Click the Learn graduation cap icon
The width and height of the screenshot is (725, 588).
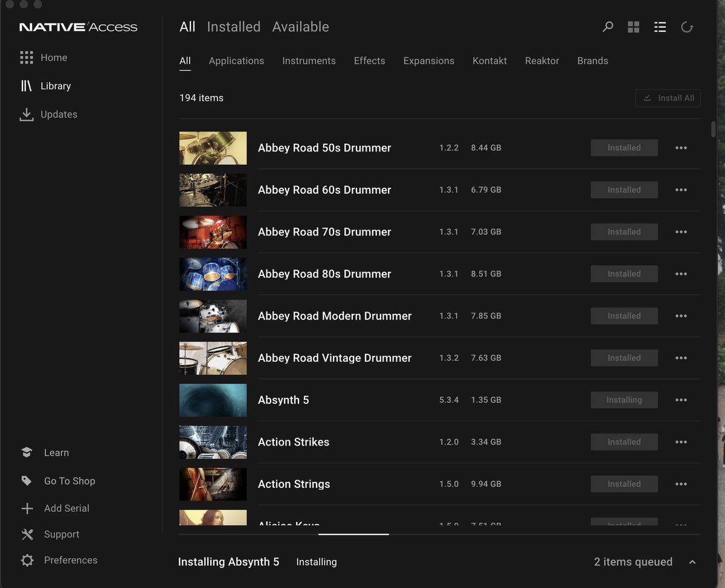[x=27, y=452]
